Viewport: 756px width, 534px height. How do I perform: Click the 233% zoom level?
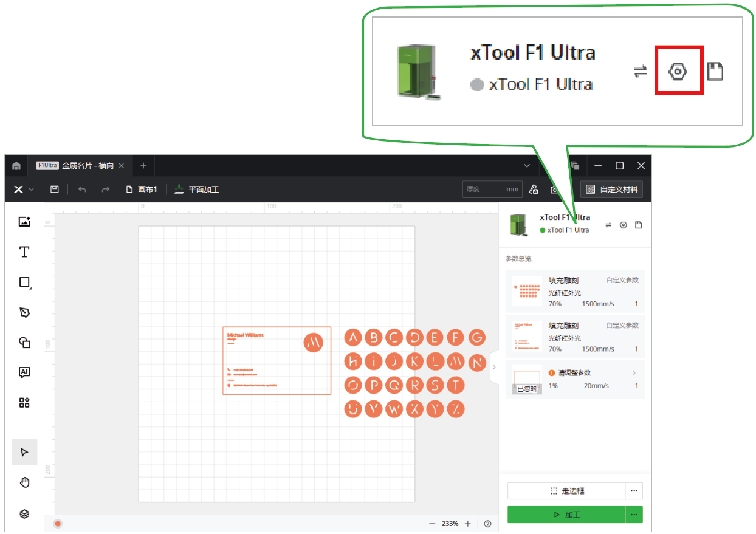point(450,524)
